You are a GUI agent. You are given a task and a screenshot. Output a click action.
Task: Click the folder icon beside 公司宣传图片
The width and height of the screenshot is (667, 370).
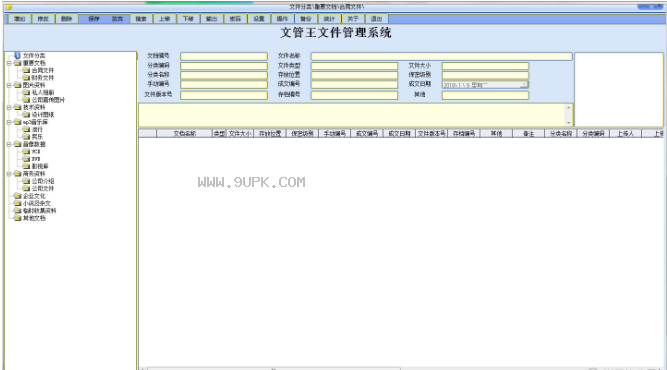26,100
